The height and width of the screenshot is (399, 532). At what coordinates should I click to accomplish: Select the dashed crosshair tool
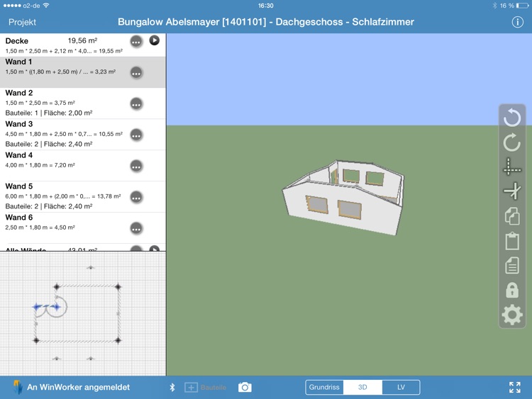512,167
